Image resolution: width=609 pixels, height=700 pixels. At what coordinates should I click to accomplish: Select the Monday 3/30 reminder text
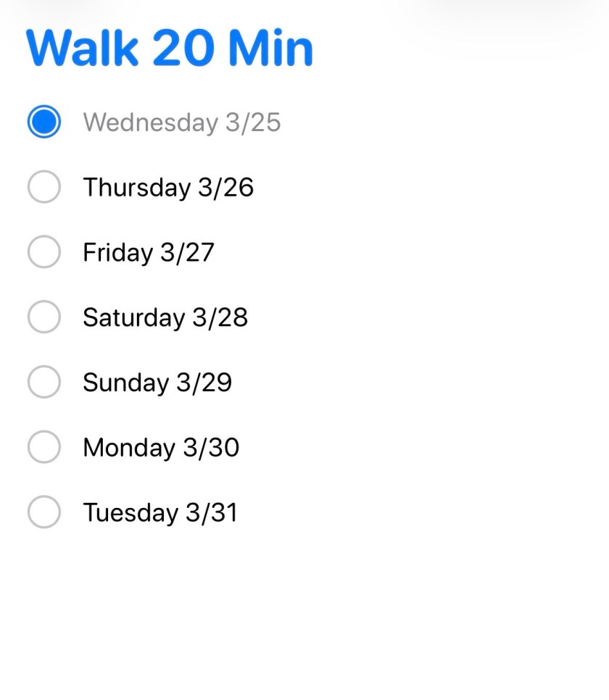[161, 448]
